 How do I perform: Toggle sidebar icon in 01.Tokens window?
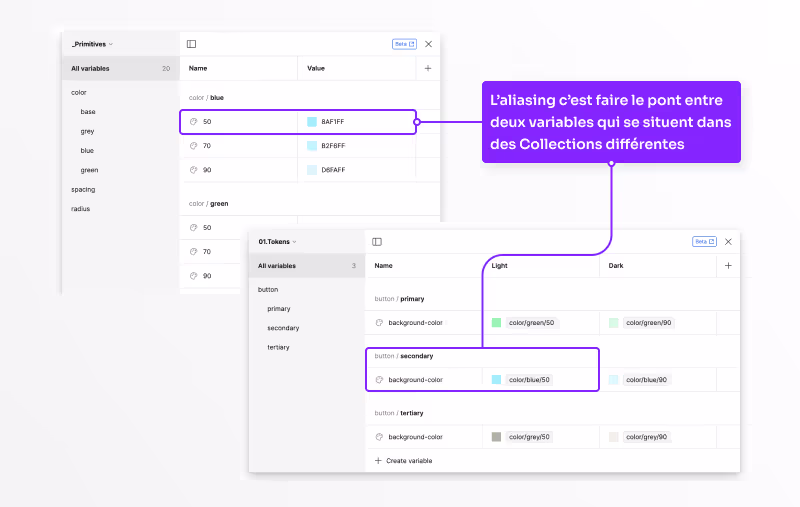(377, 242)
